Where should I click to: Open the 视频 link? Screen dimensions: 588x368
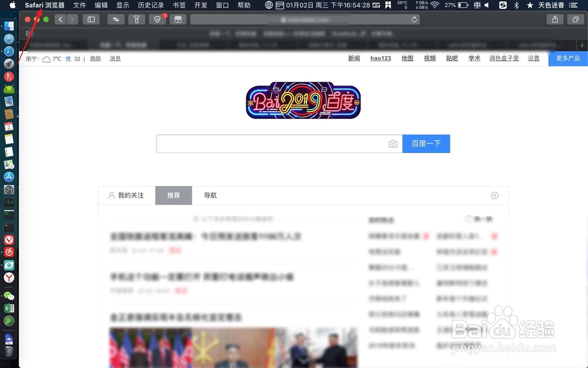(x=430, y=58)
